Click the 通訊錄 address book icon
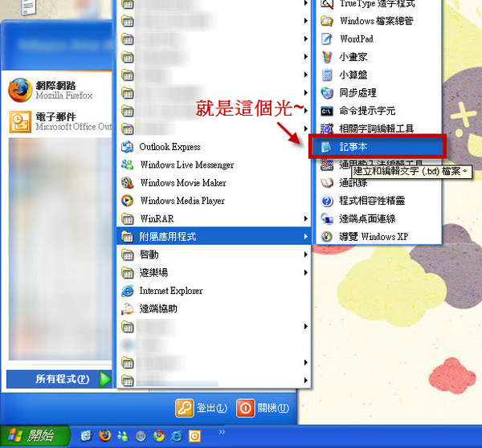The image size is (482, 448). click(x=327, y=183)
